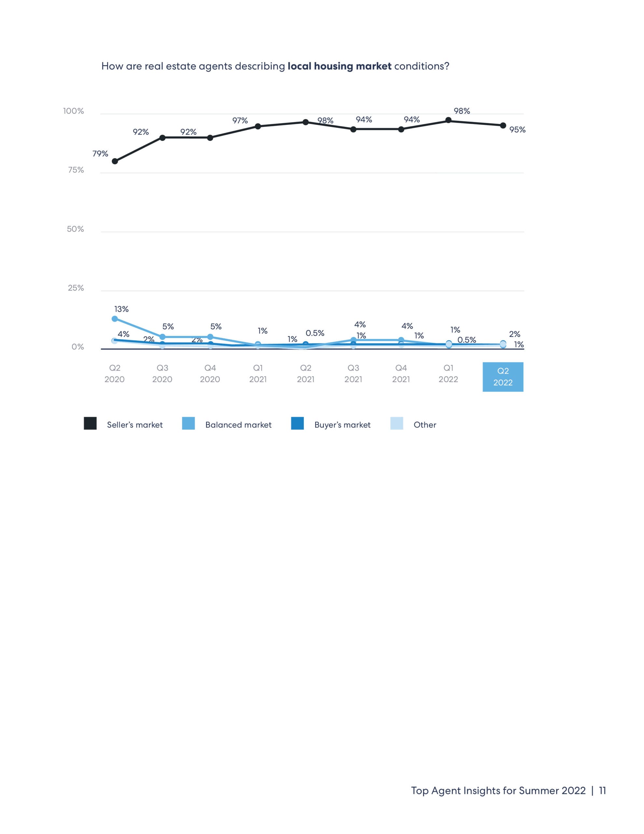644x834 pixels.
Task: Click the Other legend color swatch
Action: point(397,424)
